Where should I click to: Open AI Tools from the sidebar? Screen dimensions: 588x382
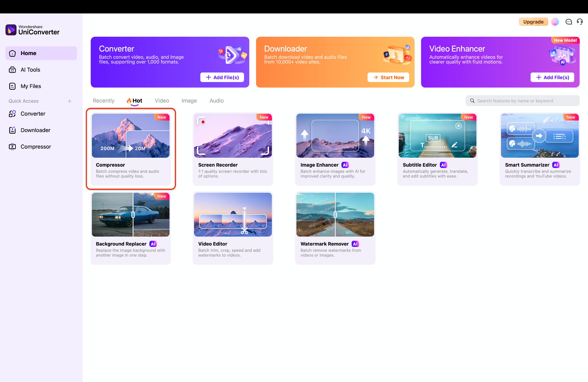tap(30, 69)
